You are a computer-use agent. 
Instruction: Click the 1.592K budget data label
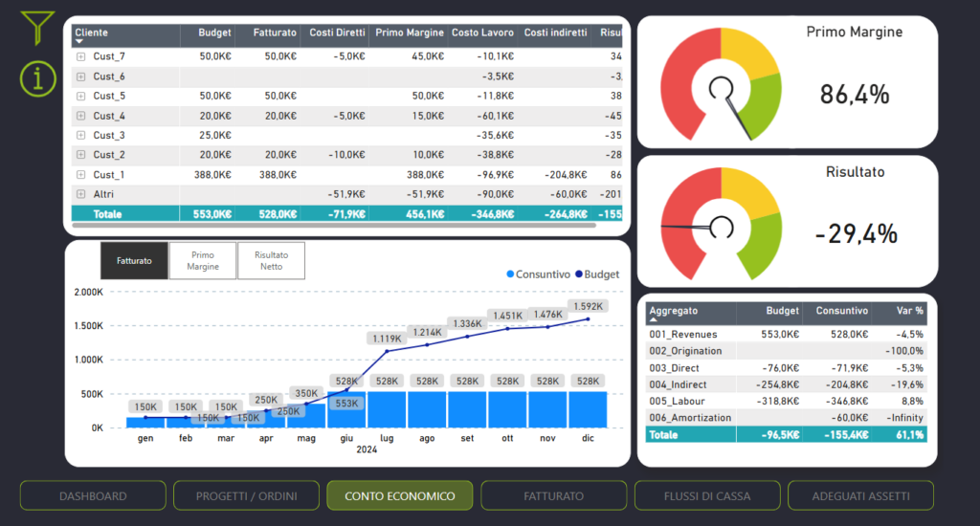589,306
